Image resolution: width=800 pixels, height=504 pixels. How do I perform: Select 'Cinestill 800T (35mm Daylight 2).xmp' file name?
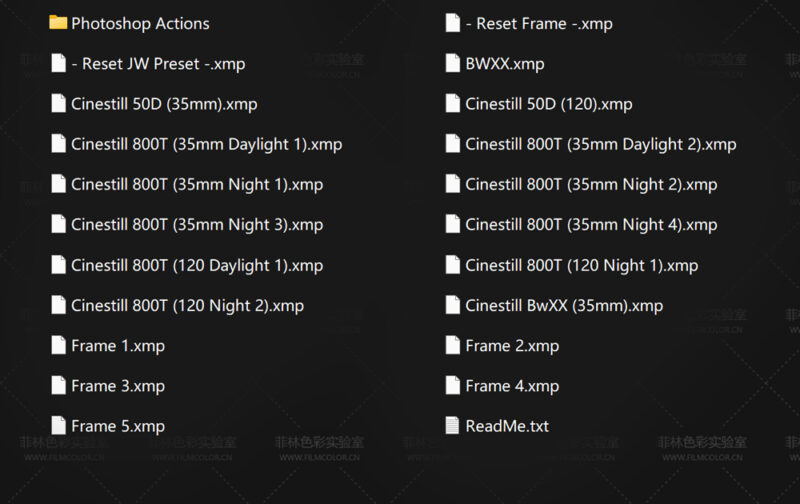601,145
